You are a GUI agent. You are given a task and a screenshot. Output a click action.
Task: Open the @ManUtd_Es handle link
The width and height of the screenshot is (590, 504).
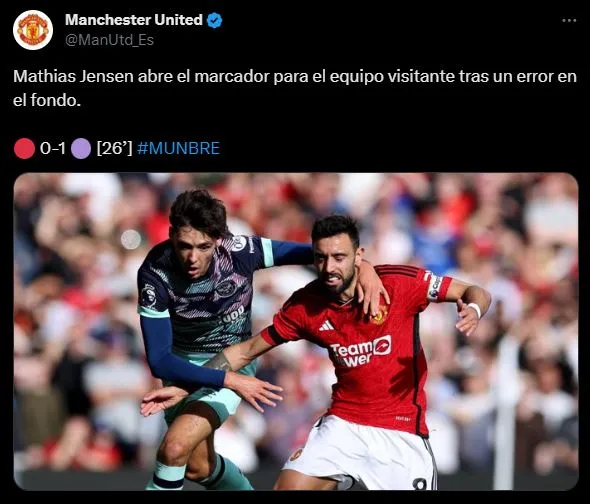109,40
